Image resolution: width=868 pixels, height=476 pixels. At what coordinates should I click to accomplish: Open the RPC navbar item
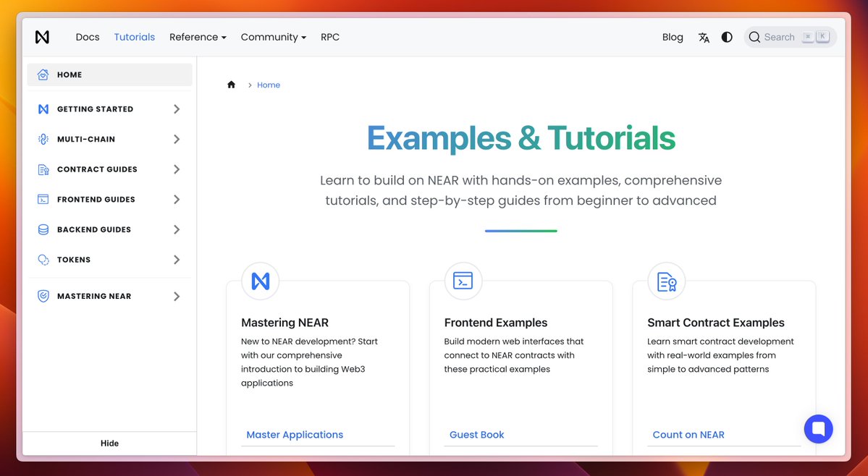click(x=330, y=37)
